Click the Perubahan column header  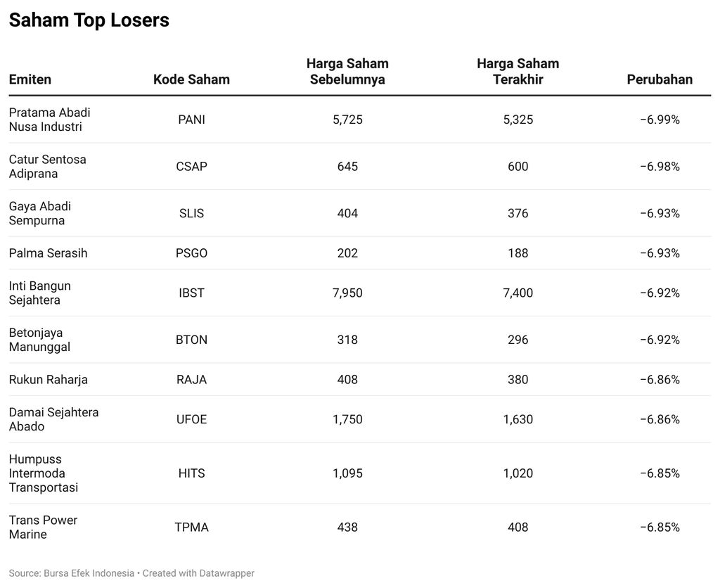click(x=660, y=79)
